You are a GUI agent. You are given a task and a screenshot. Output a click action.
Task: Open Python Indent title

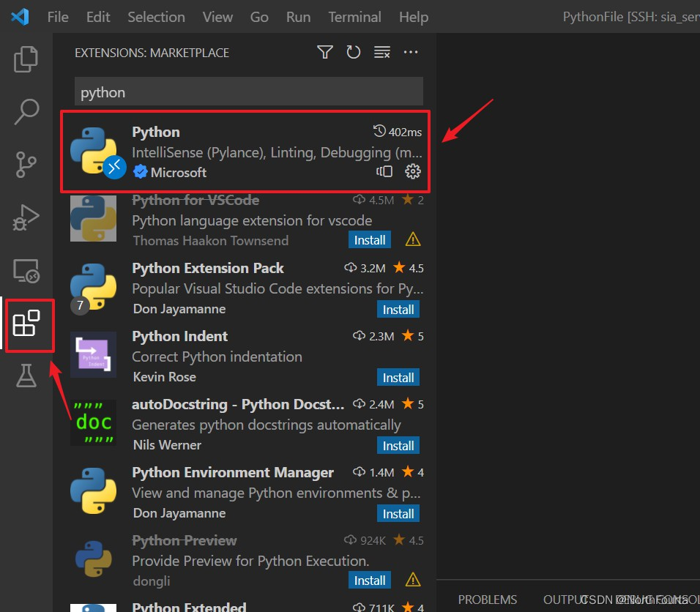click(x=179, y=336)
